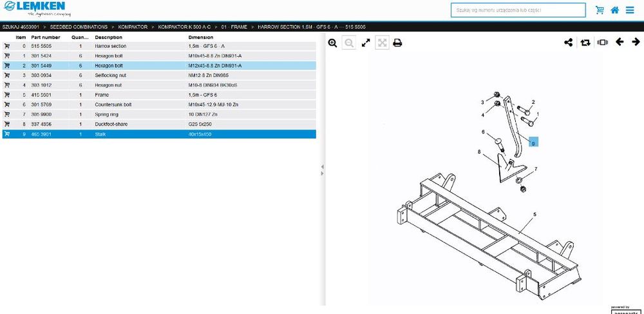The height and width of the screenshot is (314, 644).
Task: Add Stalk 465 3901 to cart
Action: 7,134
